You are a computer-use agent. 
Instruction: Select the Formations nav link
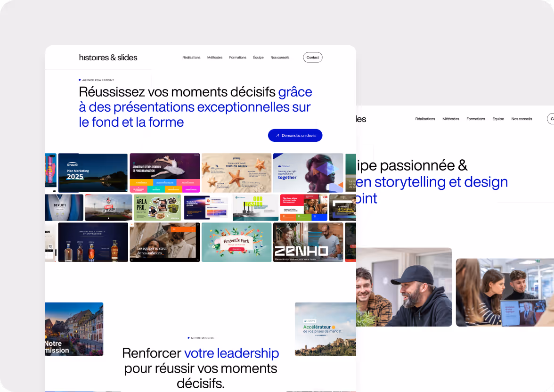click(x=238, y=57)
